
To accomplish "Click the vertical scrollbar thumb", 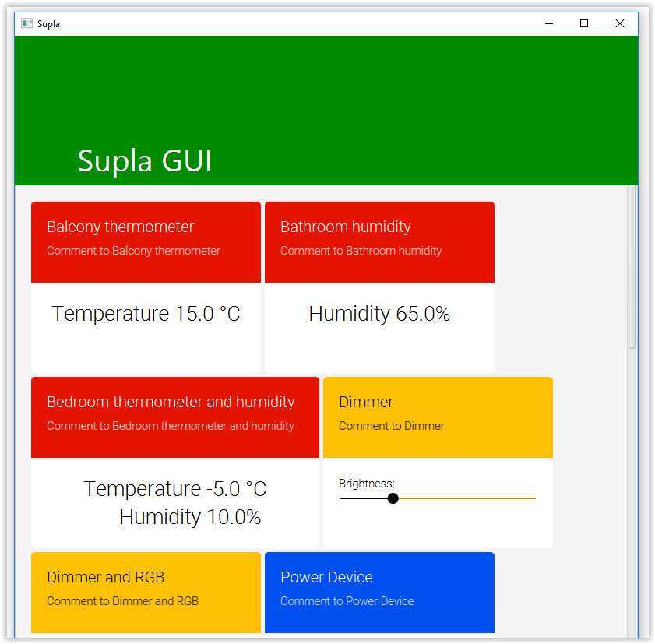I will (x=632, y=266).
